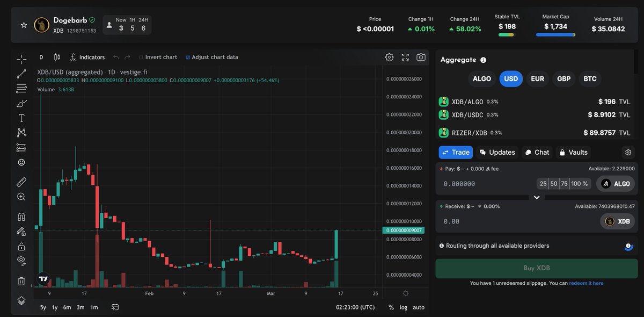Open the chart settings gear

(389, 57)
